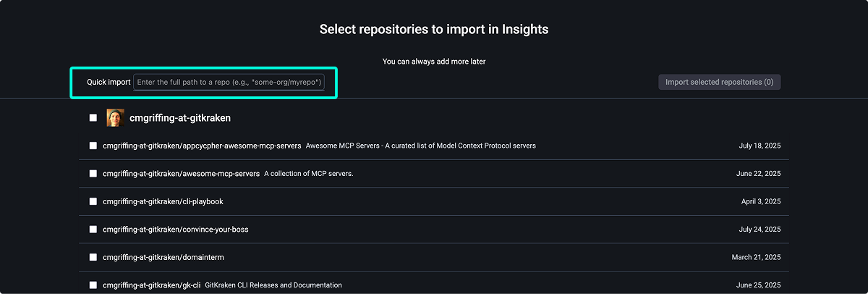Select all repos under cmgriffing-at-gitkraken checkbox
This screenshot has height=294, width=868.
pos(93,117)
